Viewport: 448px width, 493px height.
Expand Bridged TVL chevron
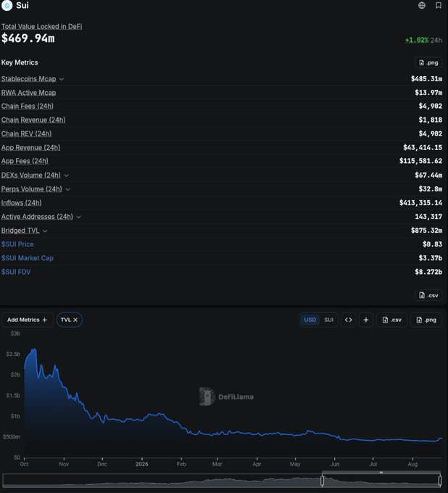tap(45, 231)
